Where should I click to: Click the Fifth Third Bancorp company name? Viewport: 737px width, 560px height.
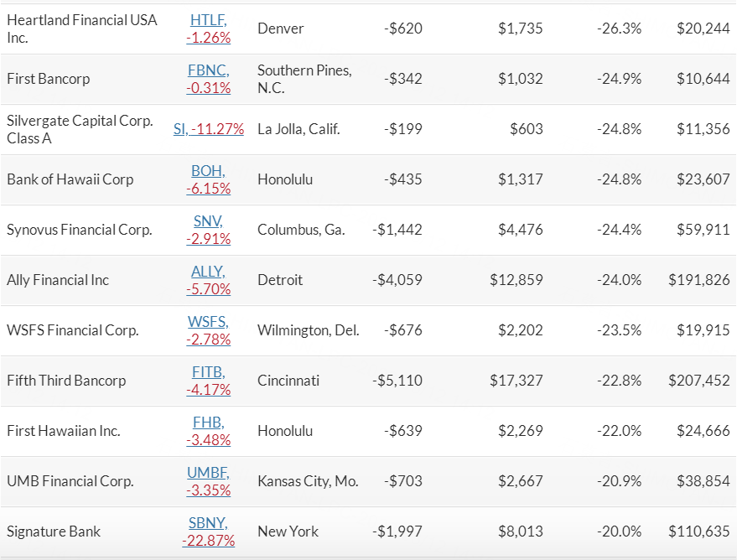click(66, 381)
